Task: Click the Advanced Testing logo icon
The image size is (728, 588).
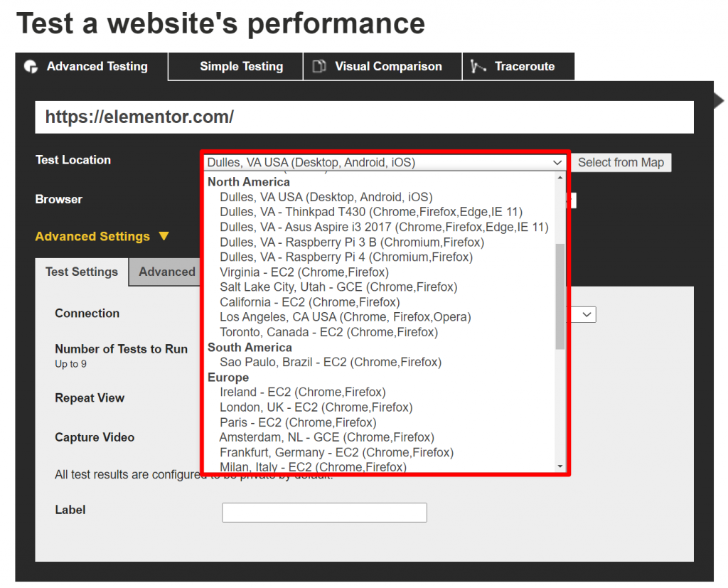Action: click(31, 67)
